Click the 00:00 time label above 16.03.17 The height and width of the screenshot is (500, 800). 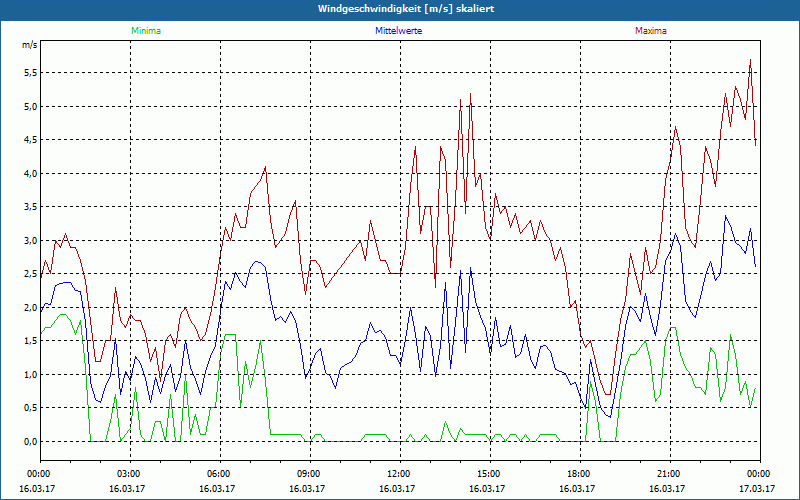(38, 474)
